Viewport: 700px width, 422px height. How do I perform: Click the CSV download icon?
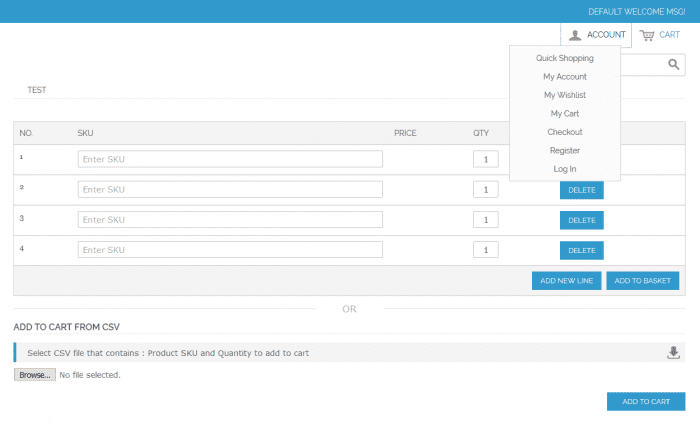point(673,352)
